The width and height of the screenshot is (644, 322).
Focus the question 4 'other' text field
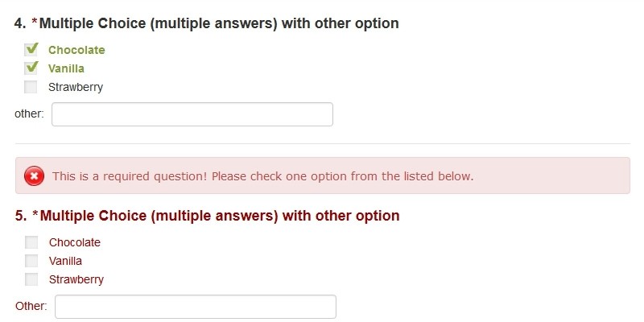coord(192,114)
